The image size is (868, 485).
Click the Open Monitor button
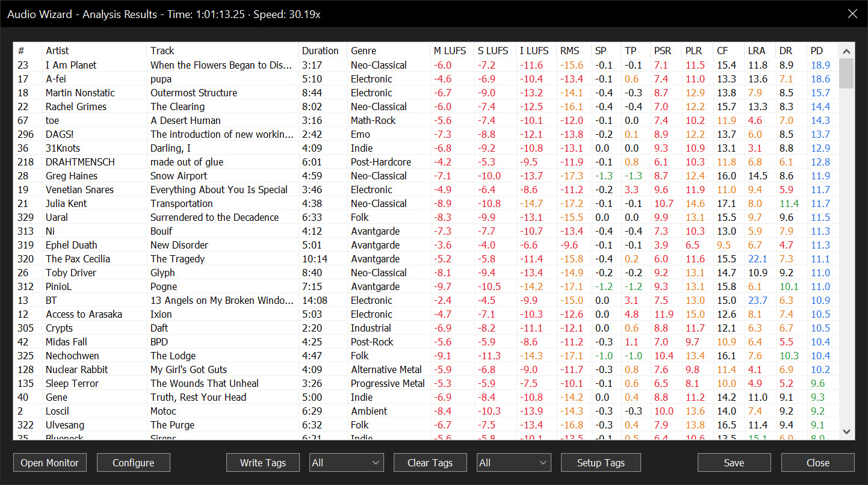click(50, 463)
